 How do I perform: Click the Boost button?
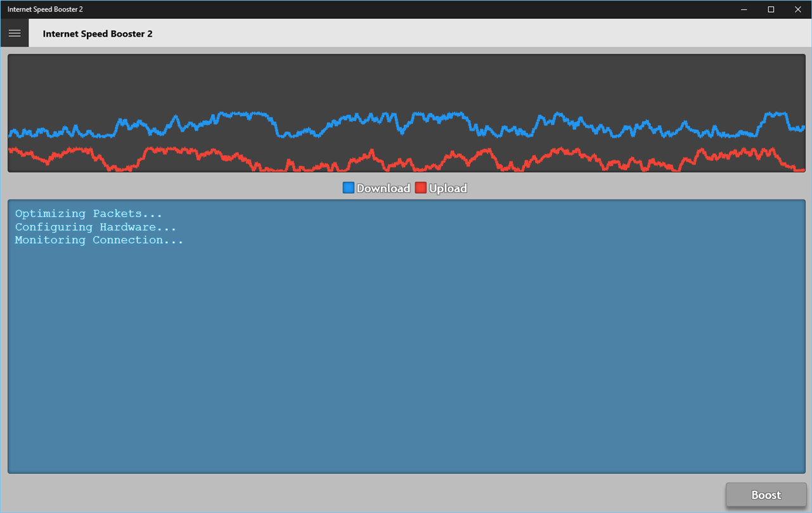[766, 495]
